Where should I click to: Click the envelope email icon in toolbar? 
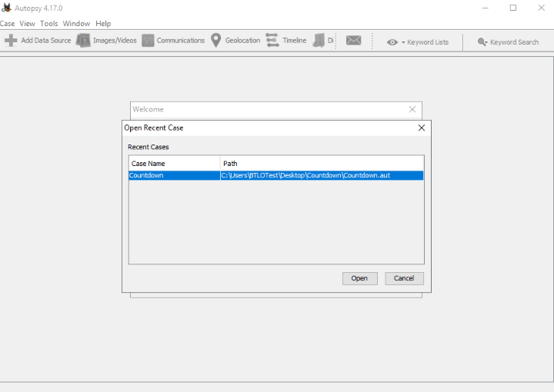coord(353,40)
